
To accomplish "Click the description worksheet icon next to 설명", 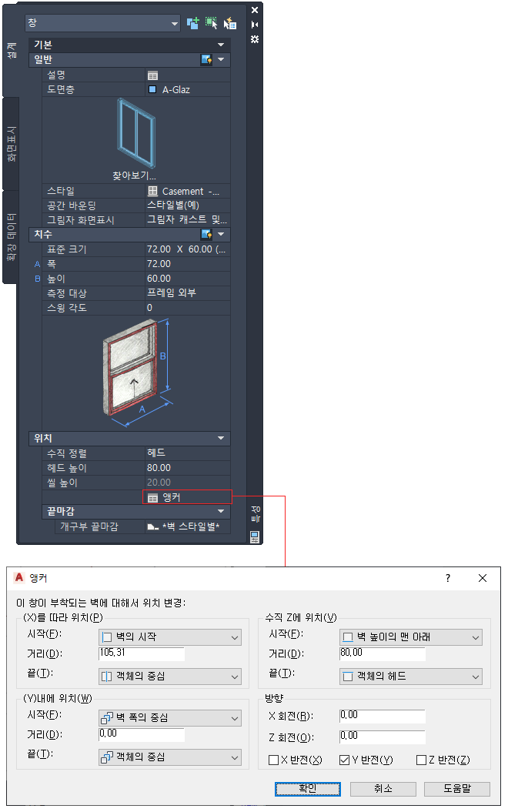I will (x=152, y=75).
